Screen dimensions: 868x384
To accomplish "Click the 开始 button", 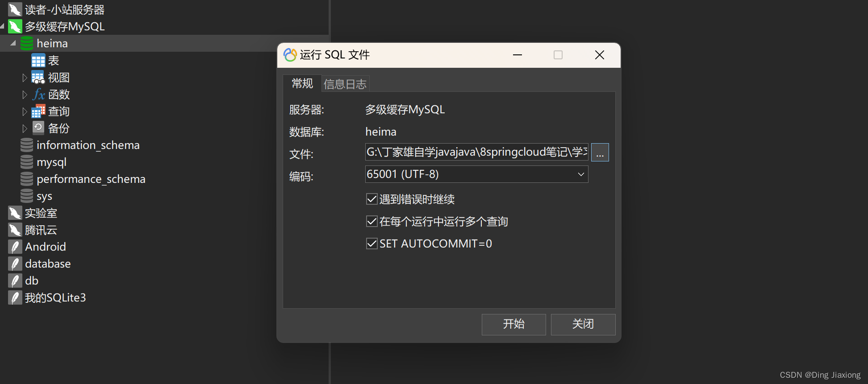I will [513, 324].
